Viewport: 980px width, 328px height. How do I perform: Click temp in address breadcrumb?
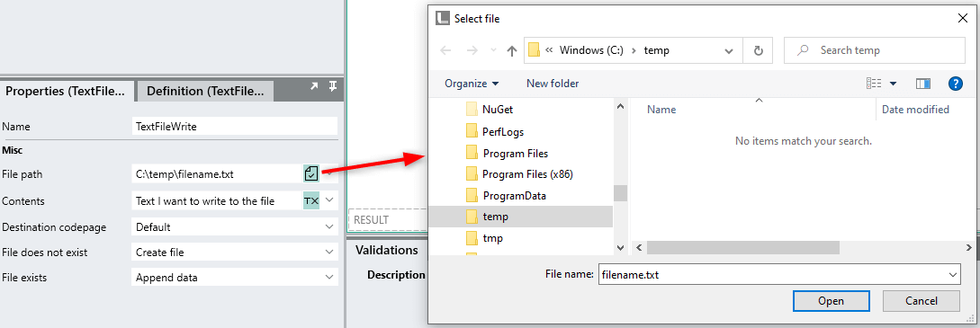point(656,50)
